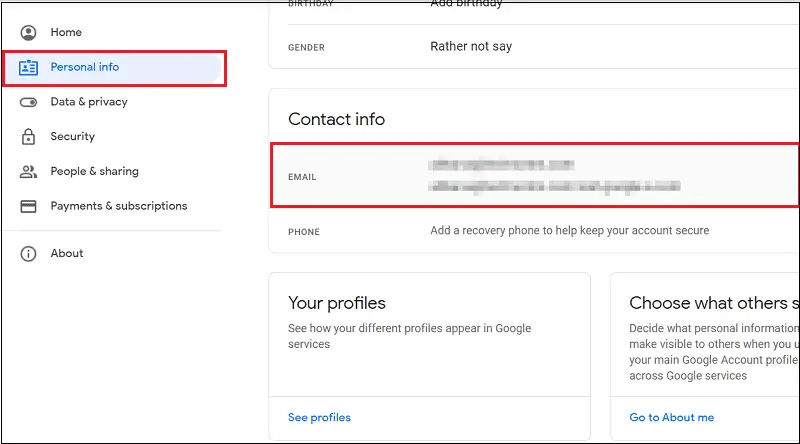The image size is (800, 444).
Task: Click the See profiles link
Action: pos(319,417)
